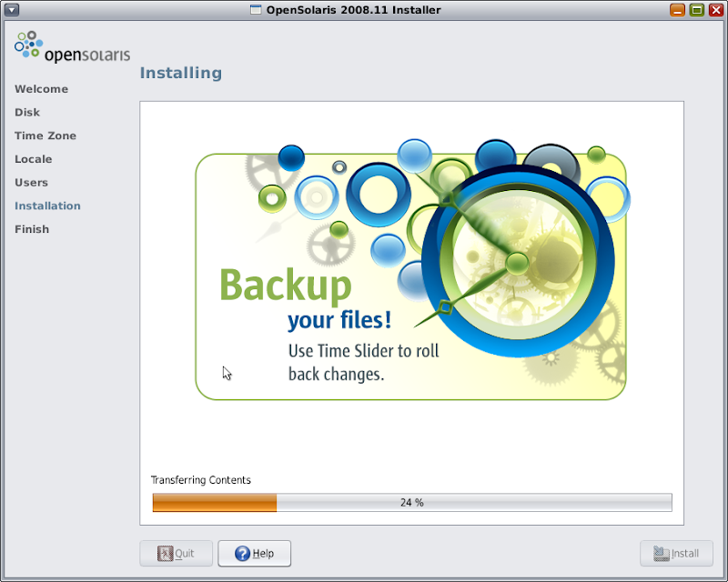
Task: Select the Welcome step in sidebar
Action: tap(41, 89)
